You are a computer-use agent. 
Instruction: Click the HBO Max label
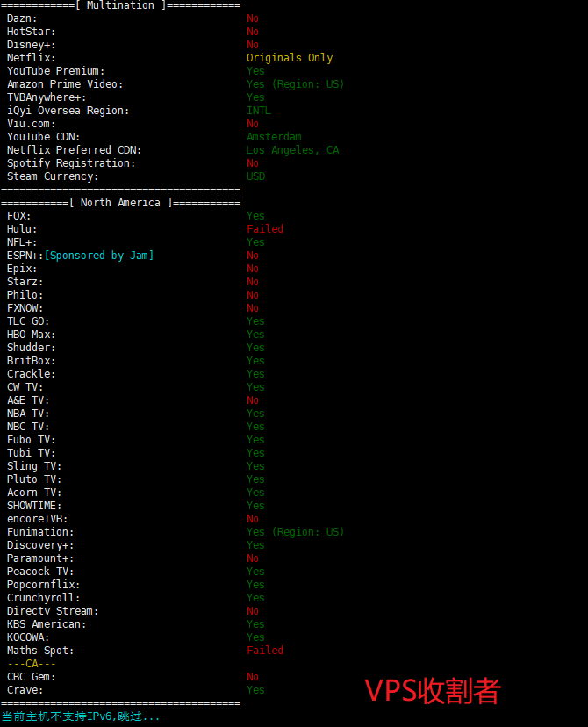[x=31, y=335]
